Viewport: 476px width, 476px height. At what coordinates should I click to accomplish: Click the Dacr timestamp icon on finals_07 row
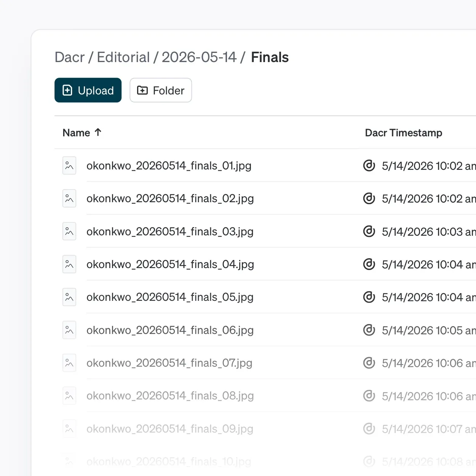click(x=369, y=363)
